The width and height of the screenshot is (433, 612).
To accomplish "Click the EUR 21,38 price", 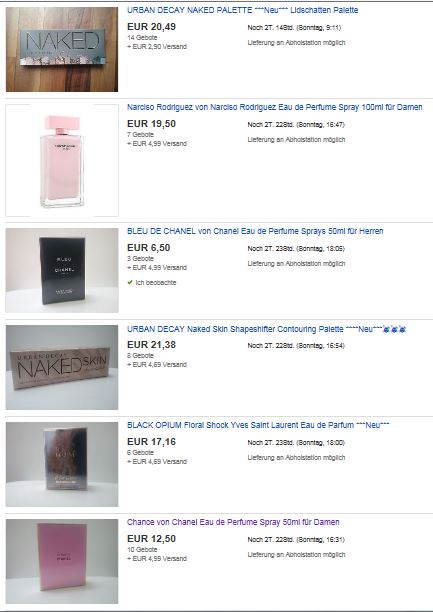I will coord(151,345).
